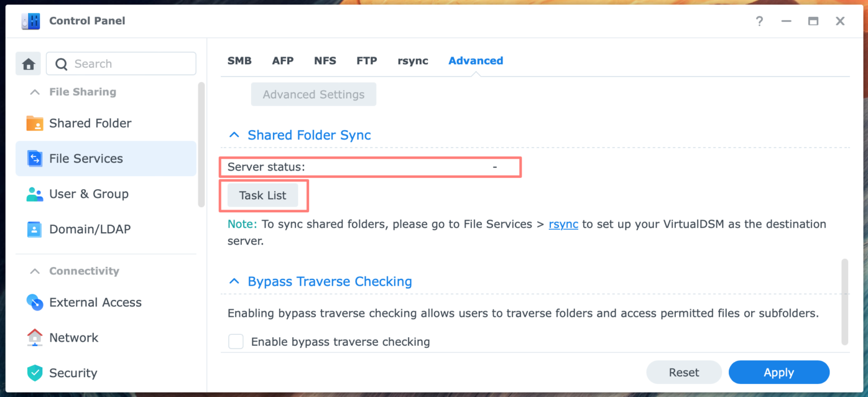This screenshot has height=397, width=868.
Task: Collapse the Bypass Traverse Checking section
Action: [x=234, y=281]
